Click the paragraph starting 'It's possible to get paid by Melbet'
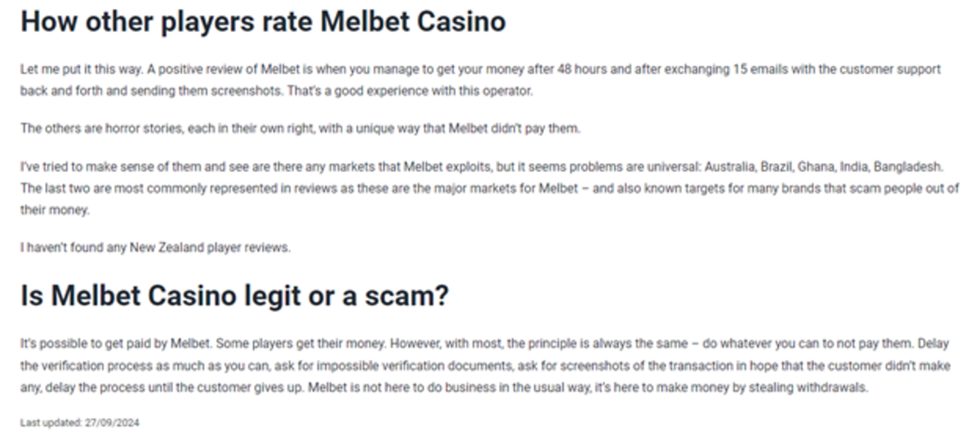The height and width of the screenshot is (439, 980). click(485, 366)
